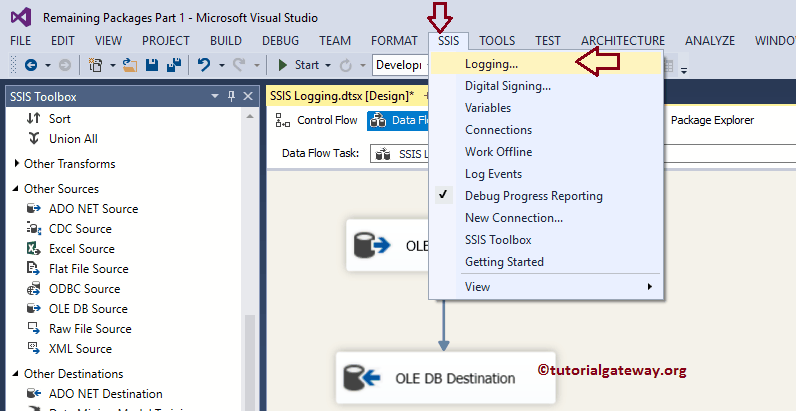Select New Connection... menu item
Viewport: 796px width, 411px height.
pyautogui.click(x=546, y=218)
